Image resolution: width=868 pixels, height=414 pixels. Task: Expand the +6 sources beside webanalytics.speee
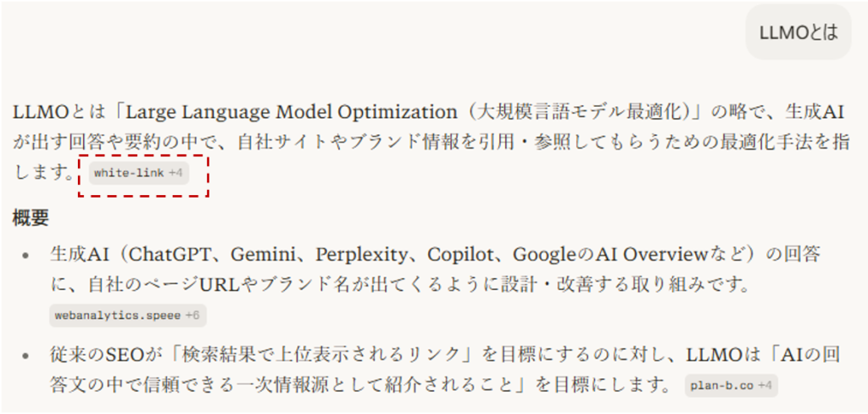coord(192,316)
